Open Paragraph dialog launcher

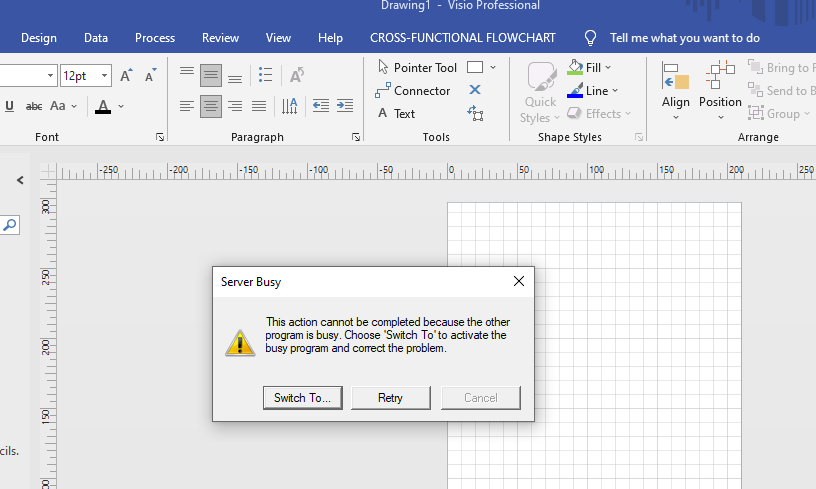pos(355,137)
